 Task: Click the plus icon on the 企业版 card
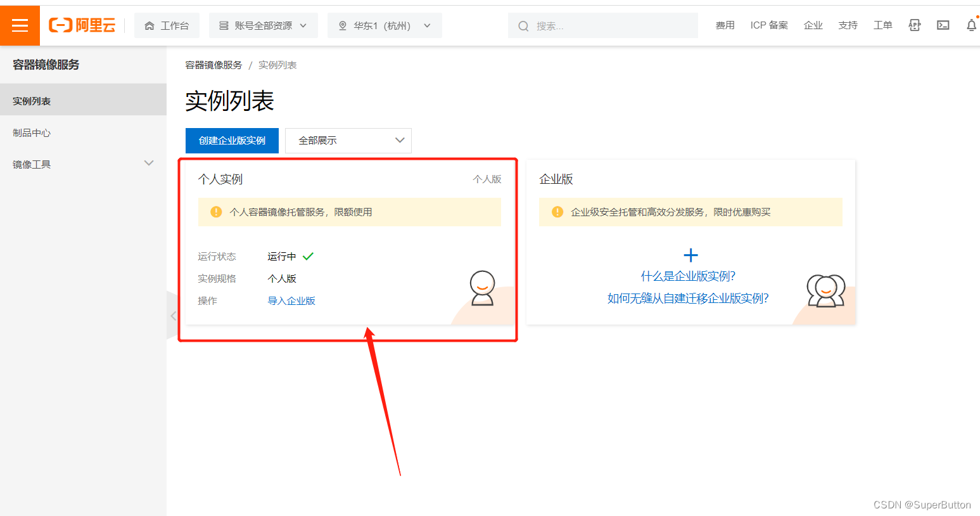[690, 255]
